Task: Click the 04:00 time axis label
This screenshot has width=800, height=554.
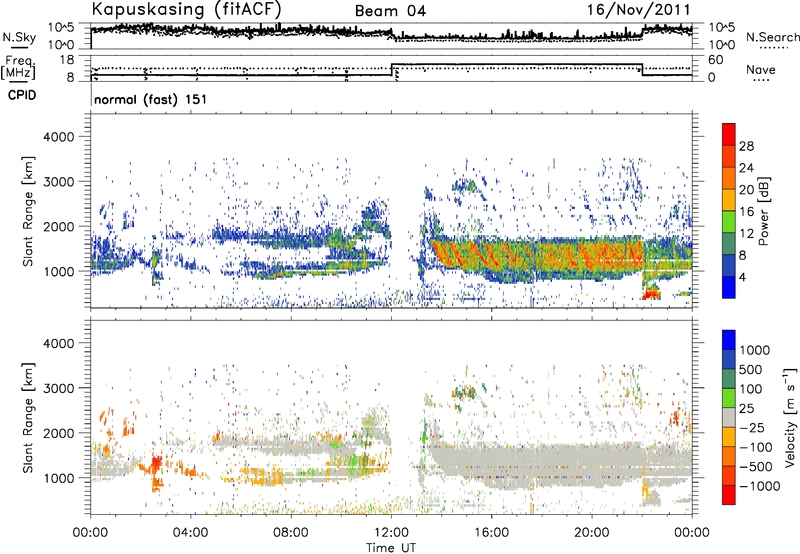Action: 191,533
